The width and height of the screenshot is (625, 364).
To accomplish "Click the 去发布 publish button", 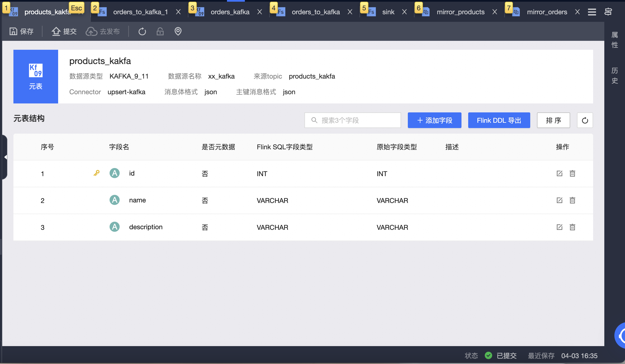I will (103, 31).
